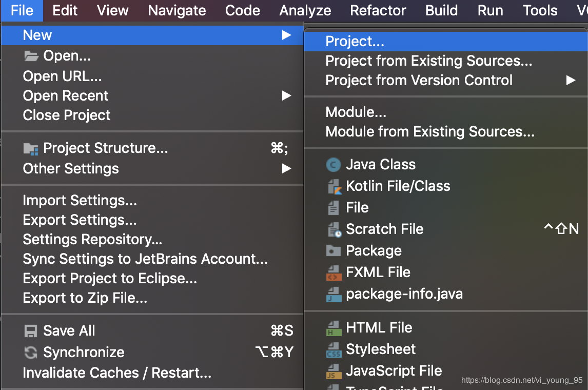This screenshot has height=390, width=588.
Task: Click the JavaScript File icon
Action: (334, 371)
